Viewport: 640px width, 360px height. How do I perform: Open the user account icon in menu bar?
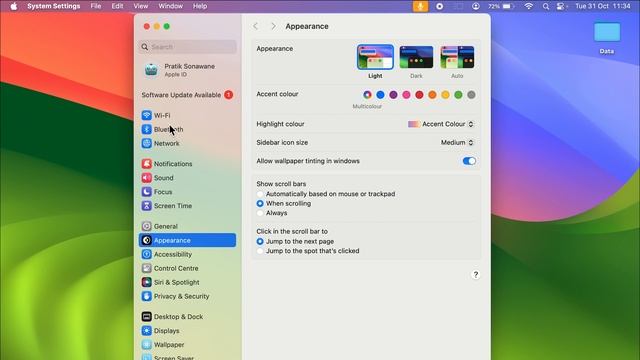click(476, 6)
